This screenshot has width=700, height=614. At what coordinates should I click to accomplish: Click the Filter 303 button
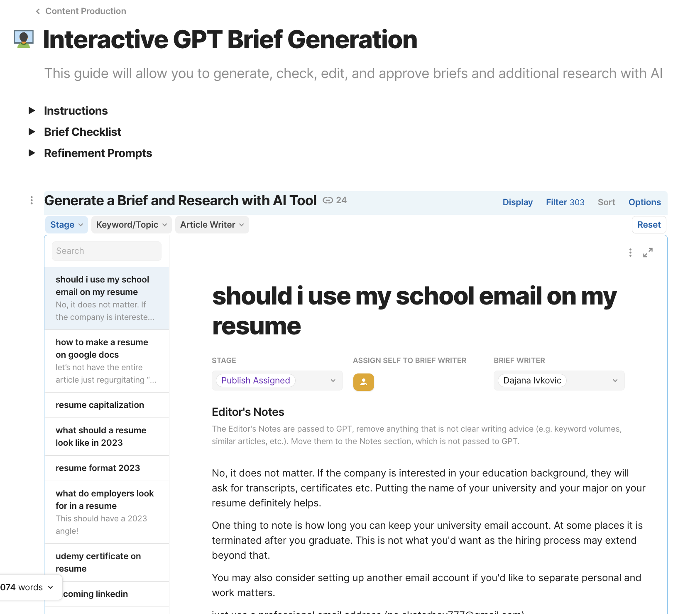click(565, 202)
